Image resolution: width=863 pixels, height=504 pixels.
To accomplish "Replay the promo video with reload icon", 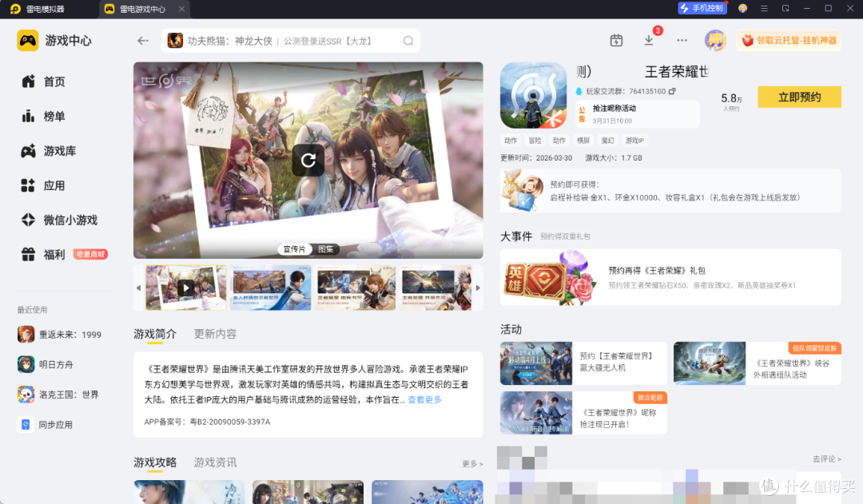I will click(x=308, y=160).
